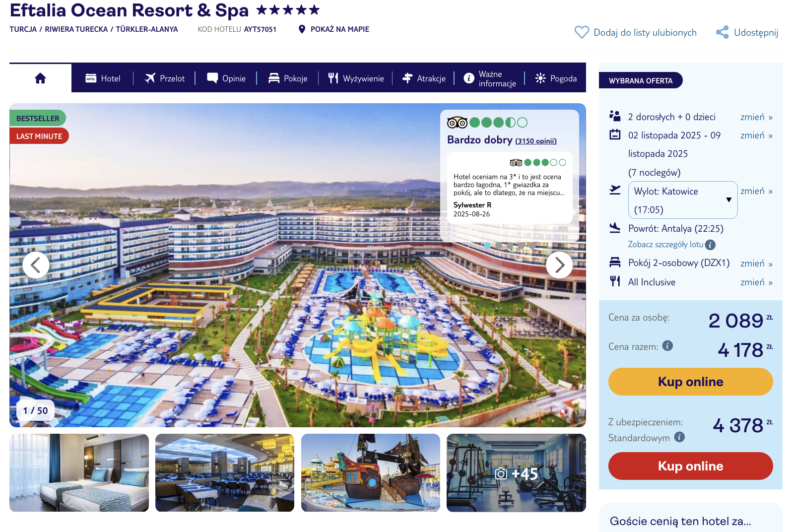Switch to the Opinie tab
This screenshot has width=789, height=532.
(226, 78)
